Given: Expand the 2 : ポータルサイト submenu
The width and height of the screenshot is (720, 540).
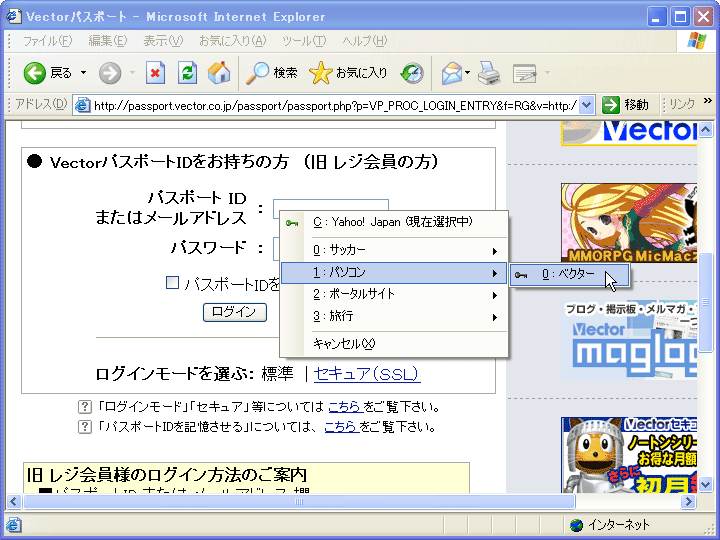Looking at the screenshot, I should pyautogui.click(x=394, y=294).
